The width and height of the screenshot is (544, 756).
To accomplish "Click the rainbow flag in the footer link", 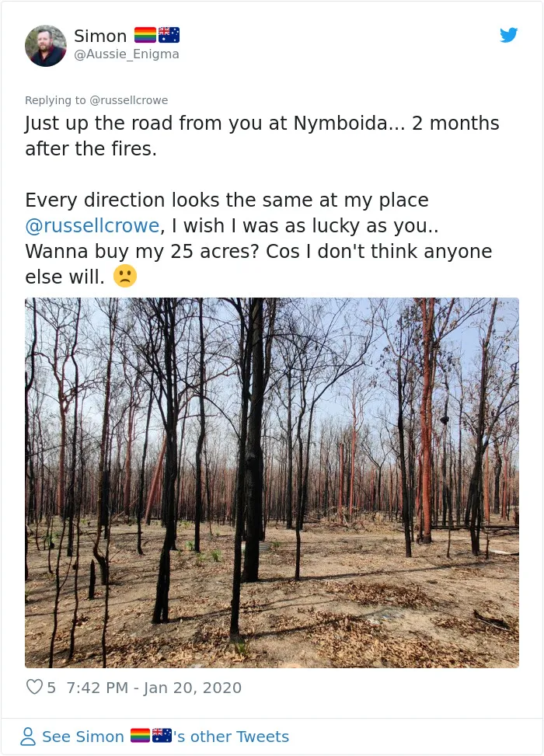I will coord(140,736).
